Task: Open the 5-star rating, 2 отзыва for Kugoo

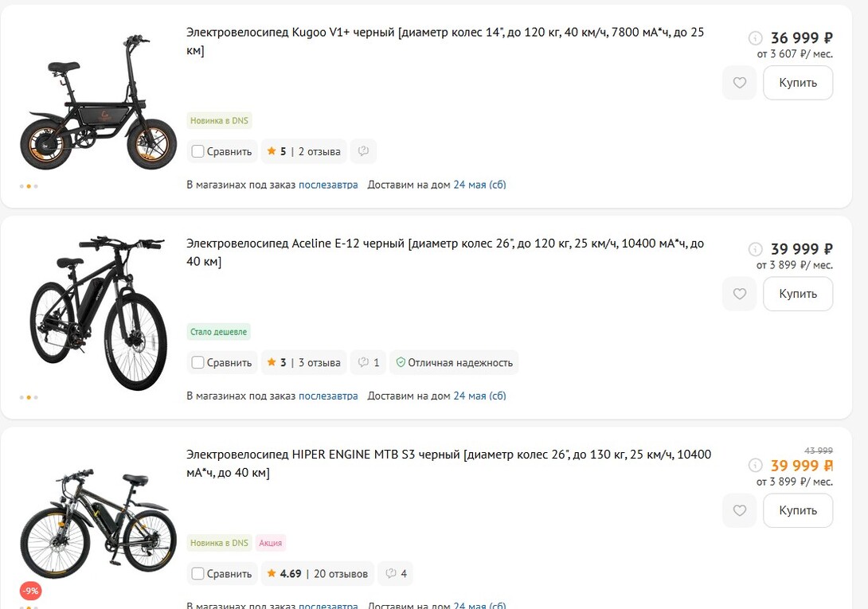Action: point(303,151)
